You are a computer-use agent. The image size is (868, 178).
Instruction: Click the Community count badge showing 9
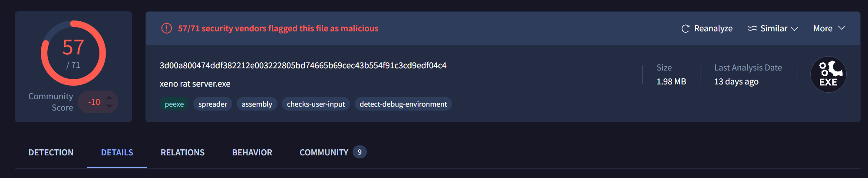tap(360, 152)
